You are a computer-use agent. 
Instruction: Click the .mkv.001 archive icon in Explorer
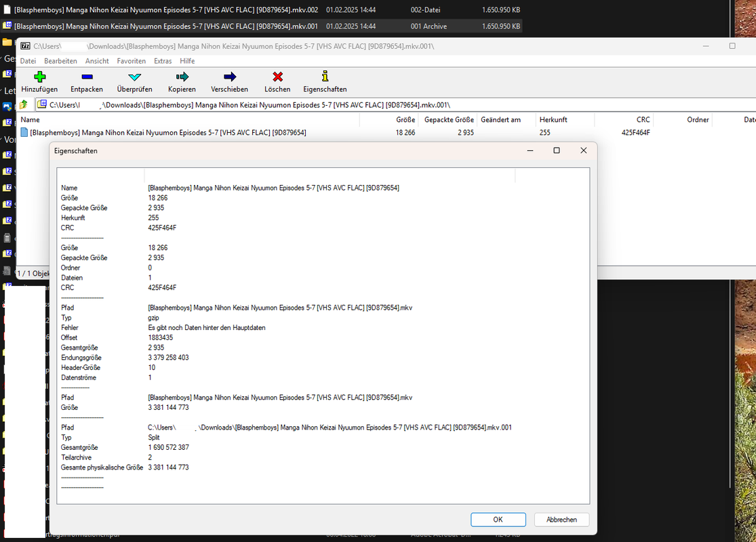(7, 26)
